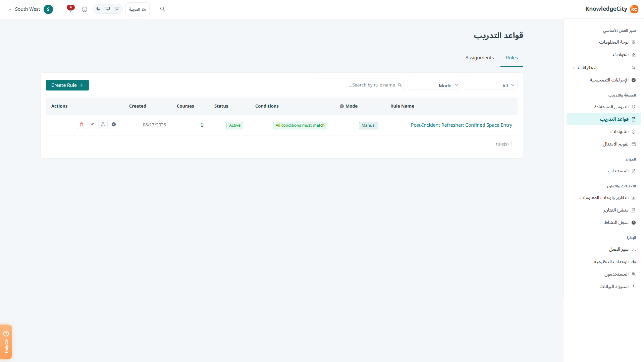Open the HelpOS widget
The height and width of the screenshot is (362, 644).
point(6,342)
